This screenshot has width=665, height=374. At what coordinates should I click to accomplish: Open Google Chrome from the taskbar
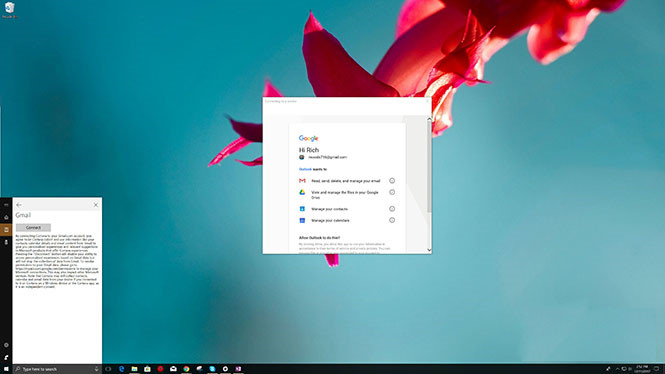pos(186,369)
